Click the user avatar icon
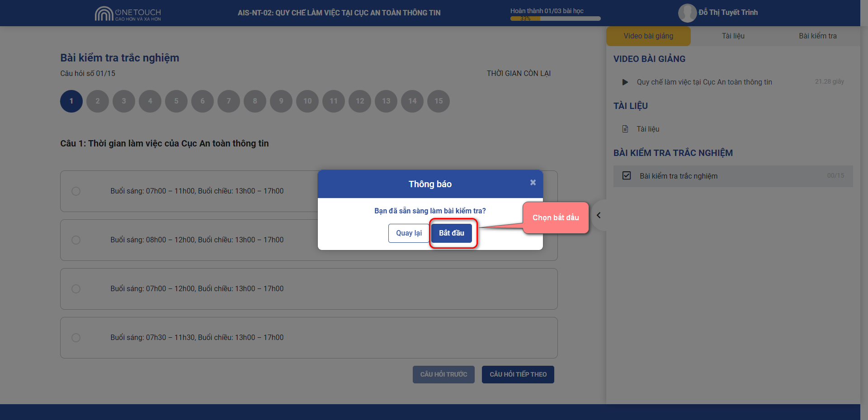 [687, 13]
